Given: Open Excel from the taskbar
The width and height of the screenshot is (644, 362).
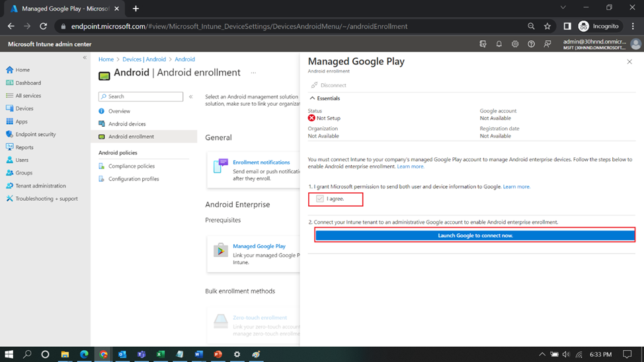Looking at the screenshot, I should pyautogui.click(x=161, y=354).
